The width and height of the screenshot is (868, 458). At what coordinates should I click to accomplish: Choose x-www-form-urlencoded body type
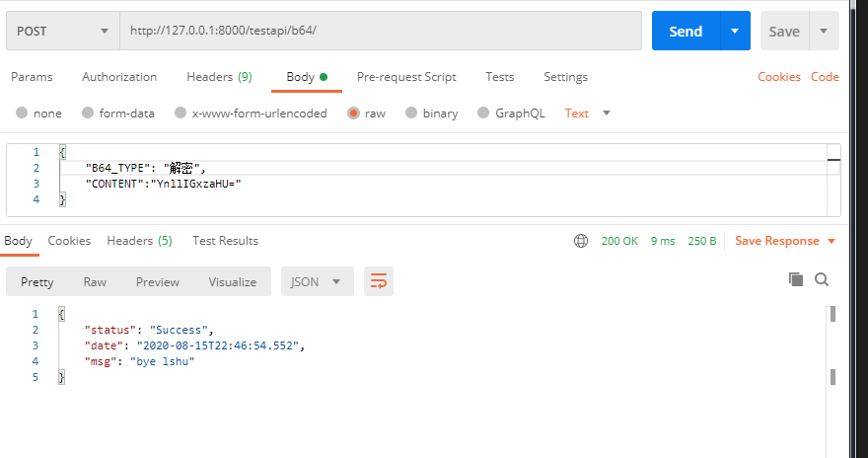click(180, 113)
